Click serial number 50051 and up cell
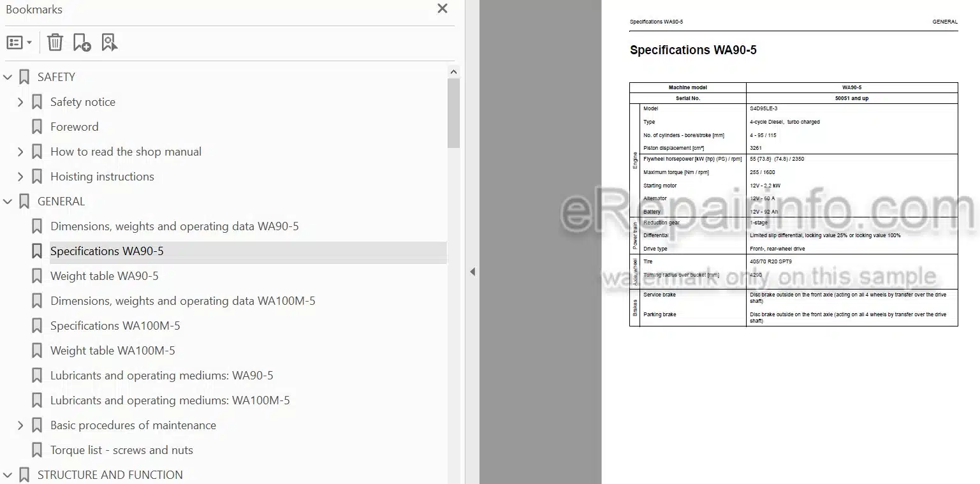The height and width of the screenshot is (484, 980). pyautogui.click(x=851, y=98)
